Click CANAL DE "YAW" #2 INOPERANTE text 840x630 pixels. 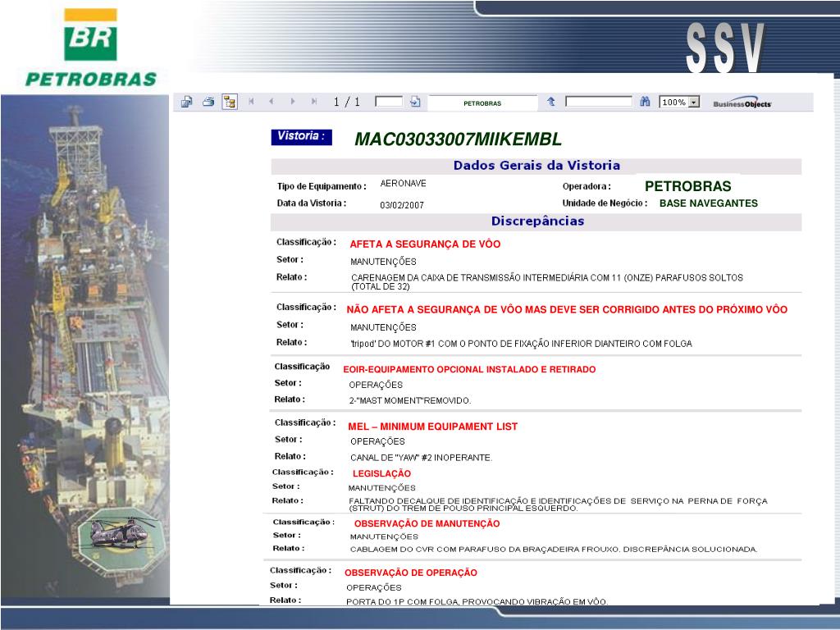click(x=421, y=458)
